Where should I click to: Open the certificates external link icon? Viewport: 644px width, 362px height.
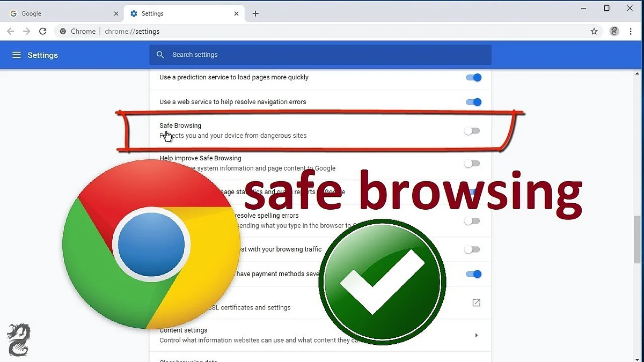(x=476, y=303)
